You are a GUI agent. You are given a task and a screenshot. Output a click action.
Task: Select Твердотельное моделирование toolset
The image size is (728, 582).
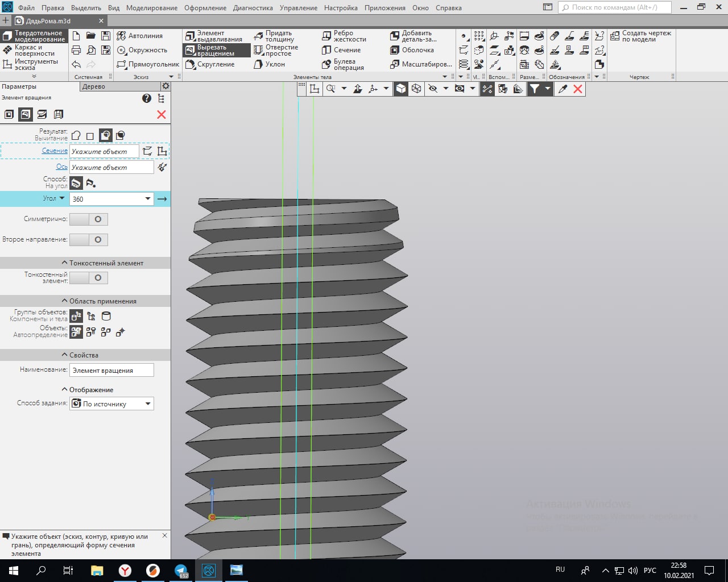tap(34, 36)
